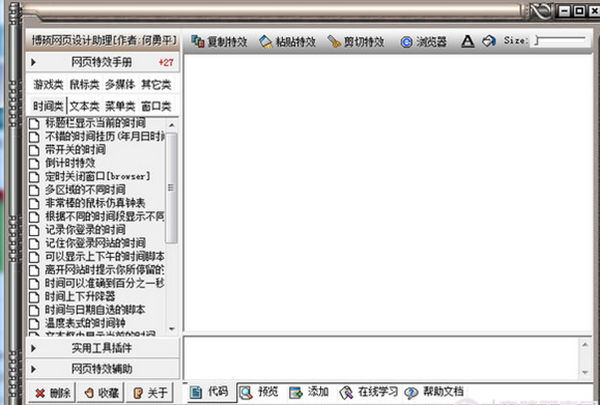The height and width of the screenshot is (405, 600).
Task: Switch to the 多媒体 category tab
Action: 120,84
